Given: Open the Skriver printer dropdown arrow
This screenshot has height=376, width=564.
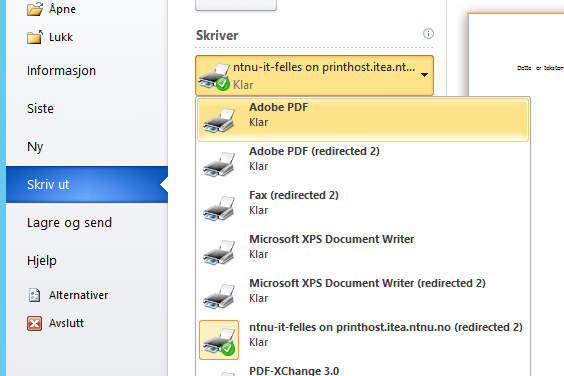Looking at the screenshot, I should (x=424, y=75).
